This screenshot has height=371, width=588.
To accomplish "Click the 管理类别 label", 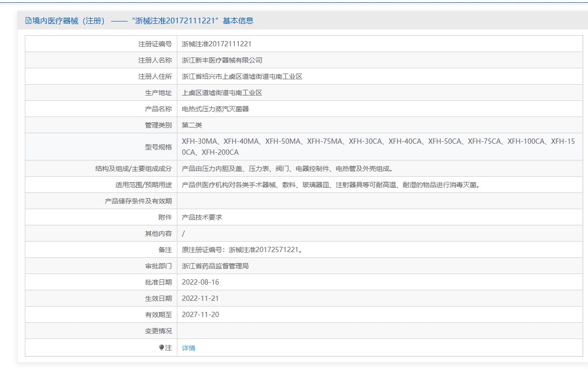I will tap(158, 125).
